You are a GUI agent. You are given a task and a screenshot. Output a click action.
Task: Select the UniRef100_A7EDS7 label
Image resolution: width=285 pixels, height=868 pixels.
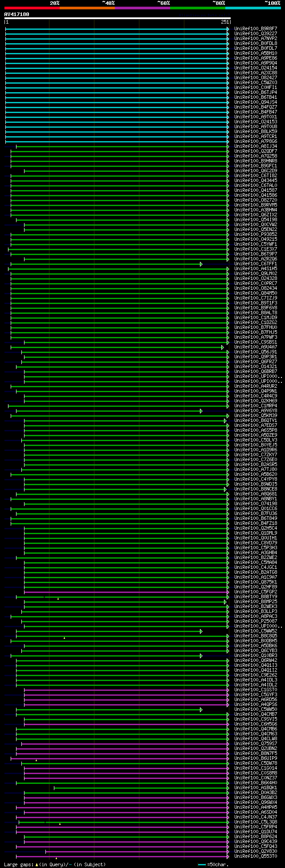pos(256,425)
